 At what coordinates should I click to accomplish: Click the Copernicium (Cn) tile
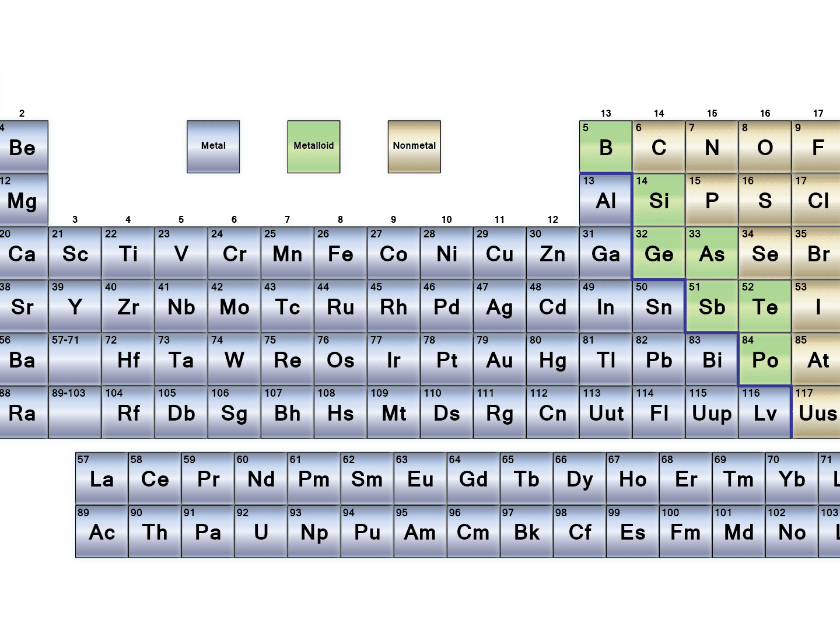coord(552,412)
